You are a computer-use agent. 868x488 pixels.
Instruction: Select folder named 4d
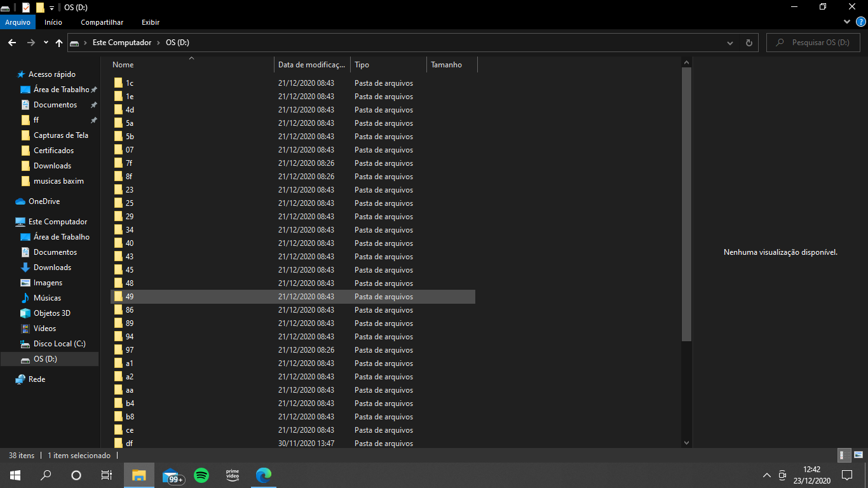point(293,110)
